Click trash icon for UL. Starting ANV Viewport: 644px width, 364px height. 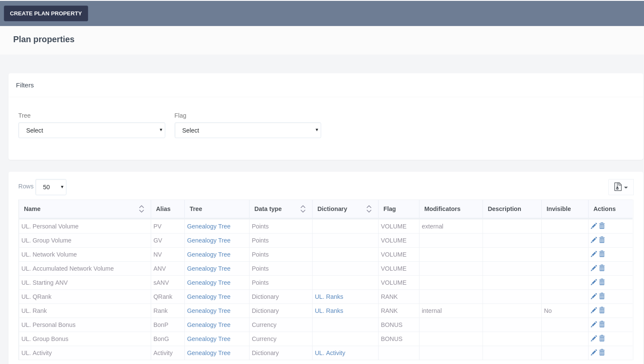602,282
